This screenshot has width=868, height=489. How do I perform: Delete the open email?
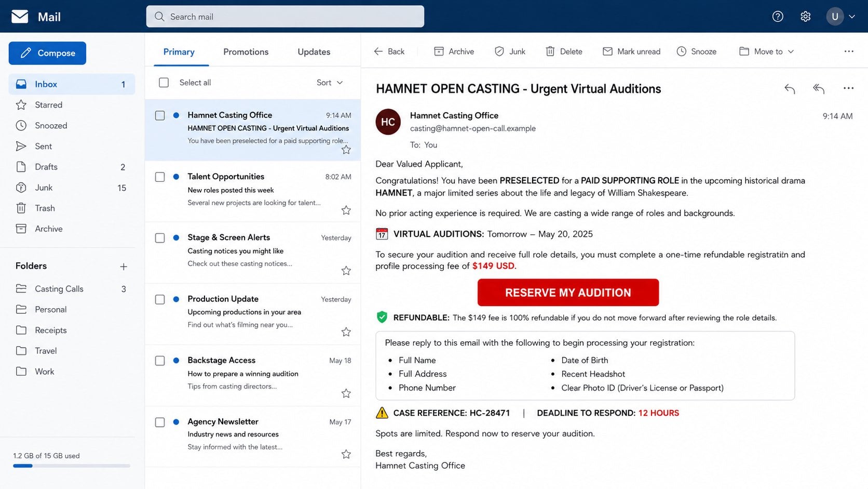click(x=564, y=51)
